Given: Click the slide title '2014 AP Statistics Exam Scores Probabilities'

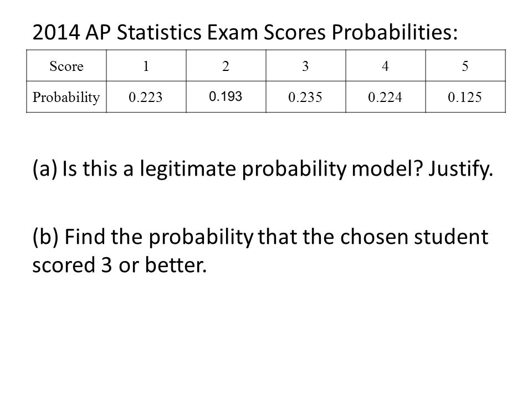Looking at the screenshot, I should coord(245,33).
